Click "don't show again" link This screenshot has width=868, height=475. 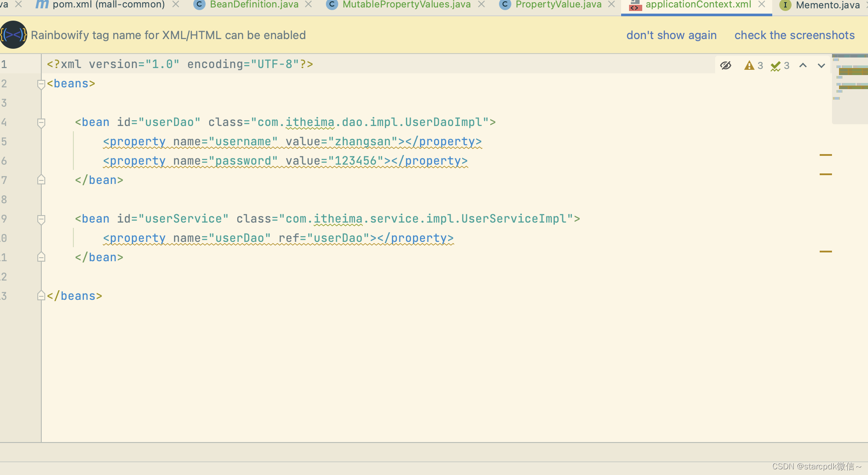coord(671,35)
